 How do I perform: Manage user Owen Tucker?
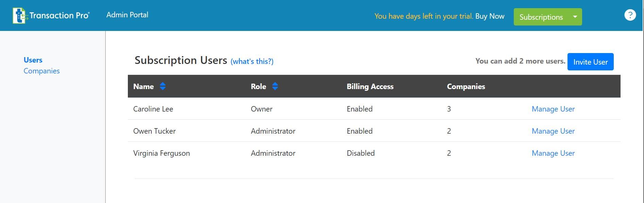(x=553, y=131)
